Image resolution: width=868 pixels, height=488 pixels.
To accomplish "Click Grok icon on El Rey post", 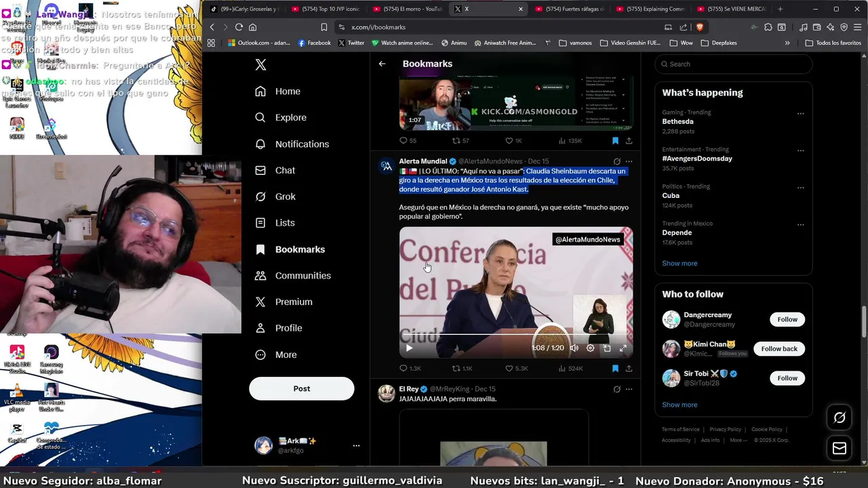I will coord(616,389).
